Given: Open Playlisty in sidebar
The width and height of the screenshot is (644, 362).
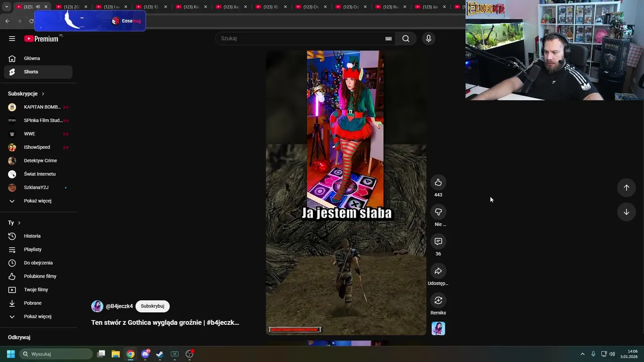Looking at the screenshot, I should (x=38, y=249).
